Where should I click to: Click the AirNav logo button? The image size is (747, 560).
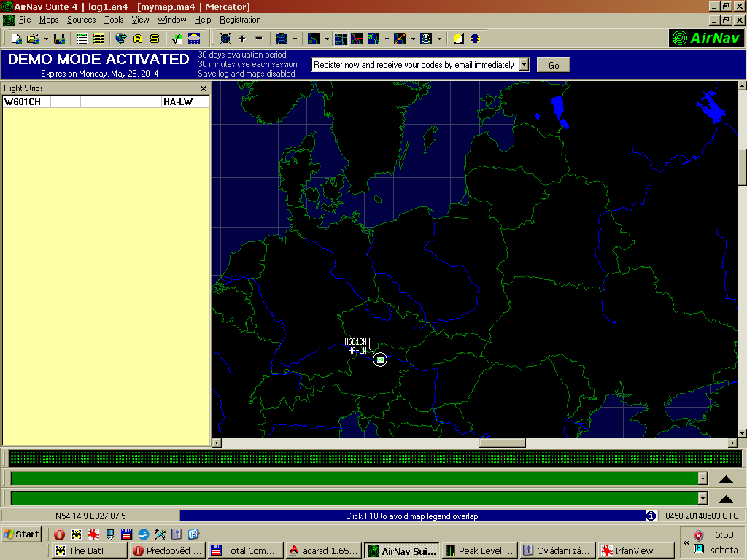coord(706,38)
